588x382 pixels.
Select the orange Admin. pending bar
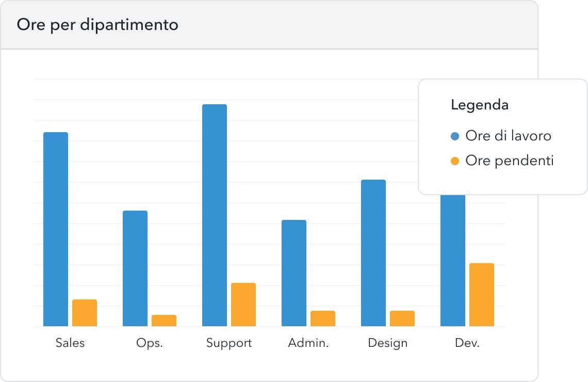pos(323,319)
